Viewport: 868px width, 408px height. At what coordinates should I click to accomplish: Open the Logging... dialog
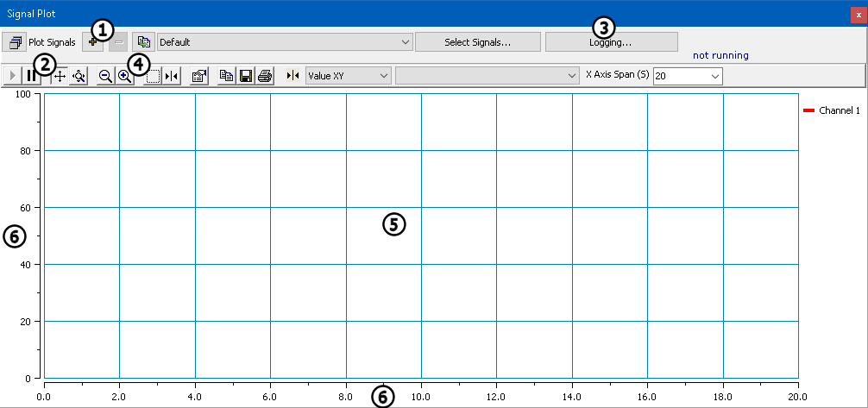pos(611,41)
